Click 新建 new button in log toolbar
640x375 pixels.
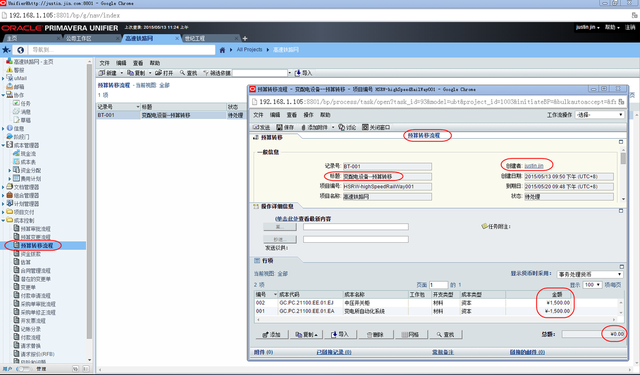coord(108,73)
